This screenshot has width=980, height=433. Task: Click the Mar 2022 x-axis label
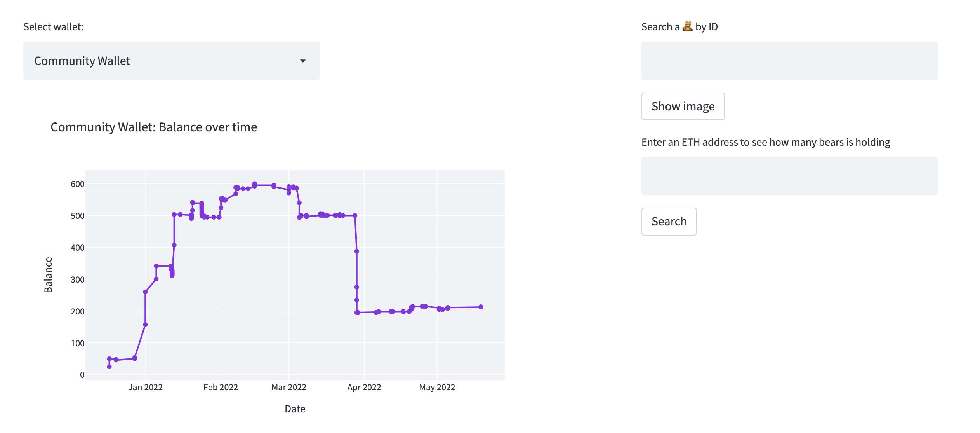pos(288,387)
